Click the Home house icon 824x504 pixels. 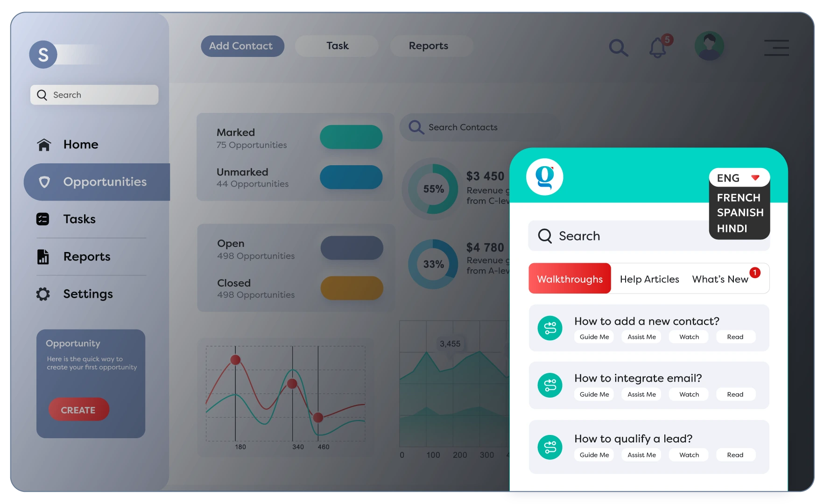click(x=44, y=145)
